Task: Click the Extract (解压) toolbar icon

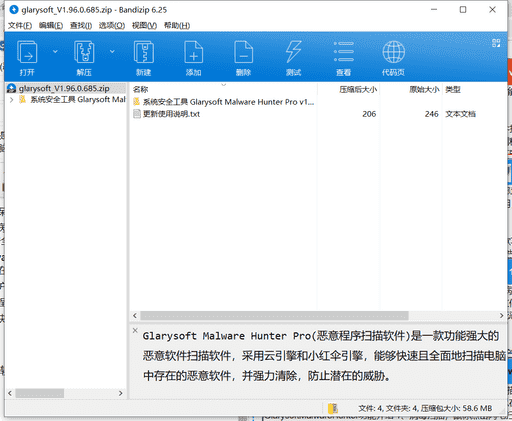Action: coord(84,52)
